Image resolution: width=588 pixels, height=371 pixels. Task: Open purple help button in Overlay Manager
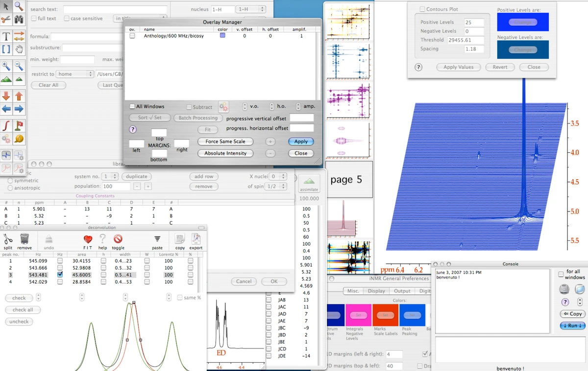133,130
